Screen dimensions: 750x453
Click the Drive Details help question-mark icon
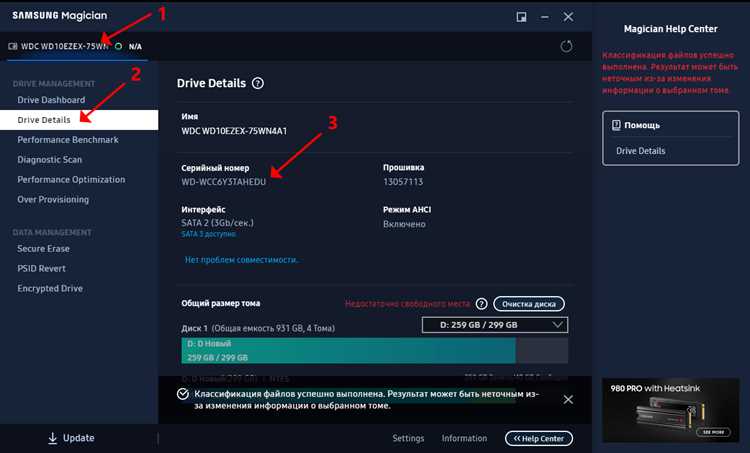[258, 83]
